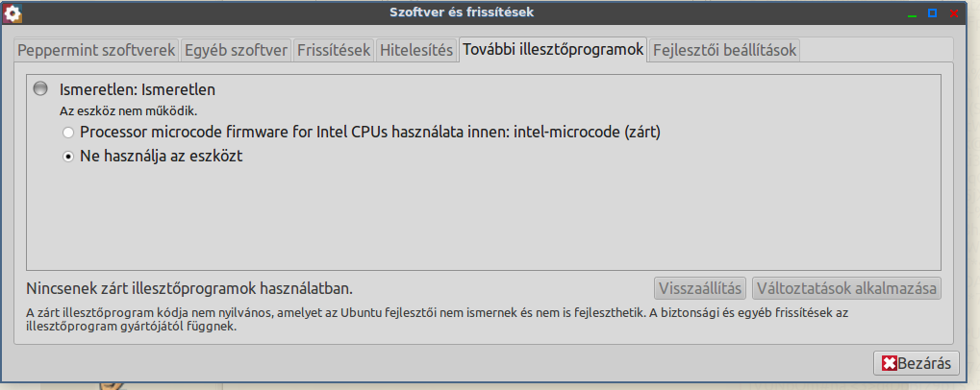The width and height of the screenshot is (980, 390).
Task: Select the intel-microcode firmware radio option
Action: (x=67, y=133)
